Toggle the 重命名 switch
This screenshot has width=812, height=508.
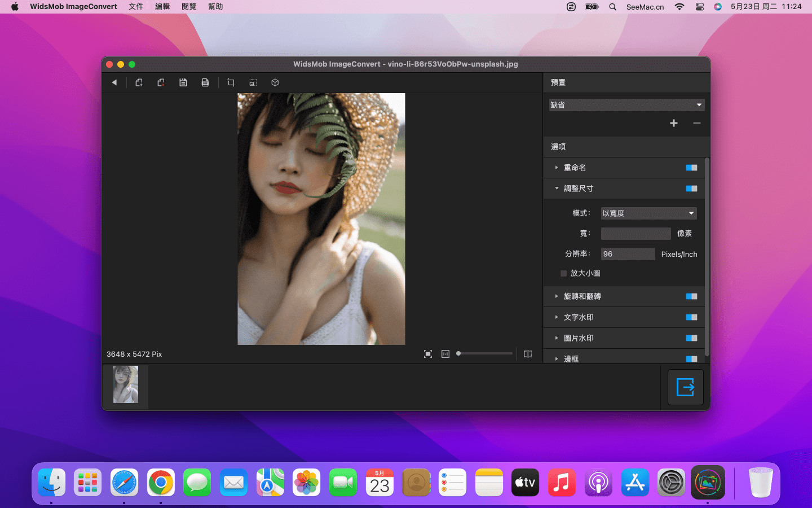(x=691, y=168)
